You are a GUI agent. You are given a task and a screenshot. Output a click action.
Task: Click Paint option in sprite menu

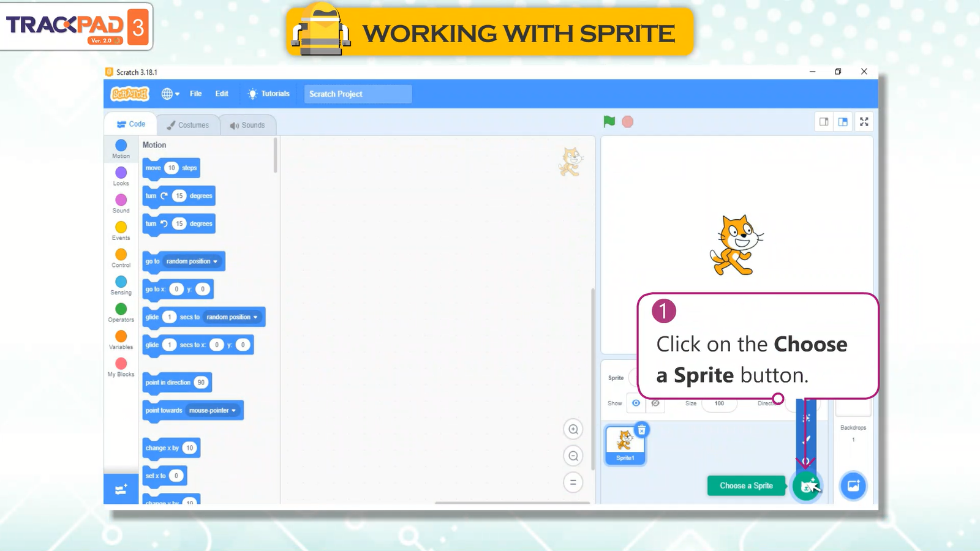pyautogui.click(x=806, y=440)
